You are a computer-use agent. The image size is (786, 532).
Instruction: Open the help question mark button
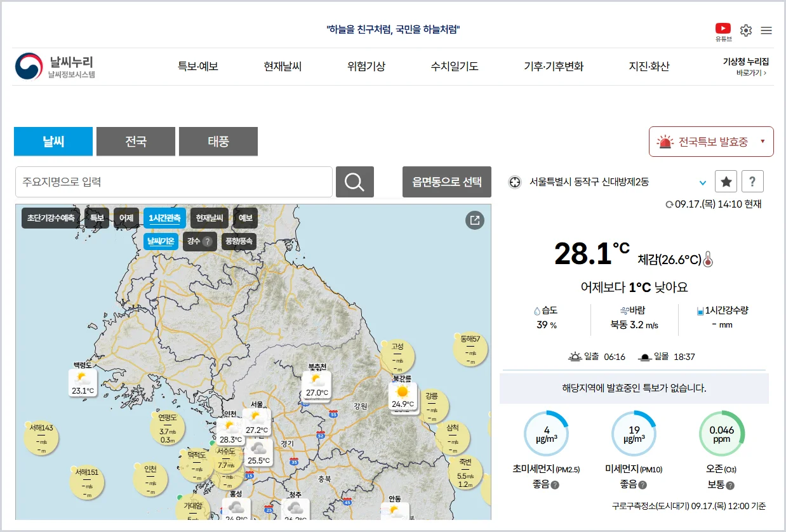752,182
